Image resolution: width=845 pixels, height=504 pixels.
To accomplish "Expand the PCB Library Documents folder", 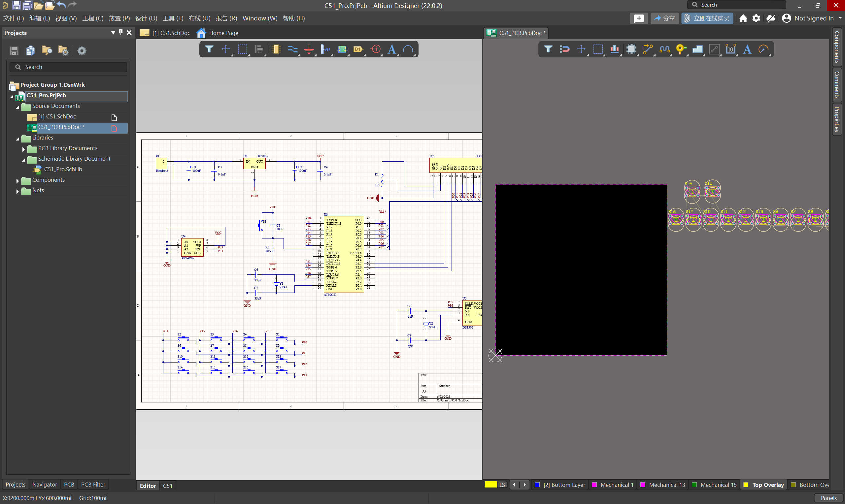I will coord(23,149).
